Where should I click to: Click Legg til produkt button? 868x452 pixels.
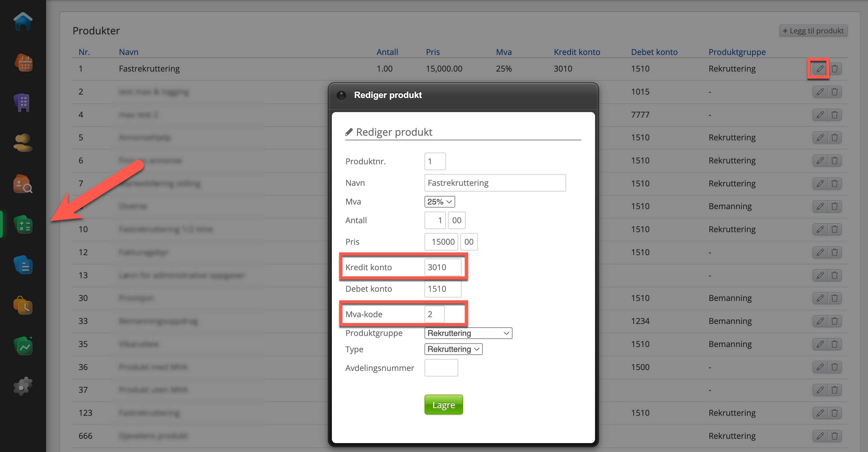813,31
